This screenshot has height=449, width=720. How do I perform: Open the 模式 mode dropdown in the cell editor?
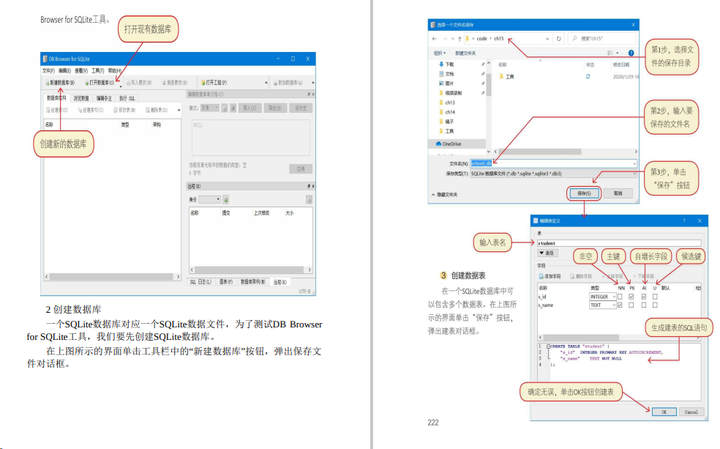[210, 108]
